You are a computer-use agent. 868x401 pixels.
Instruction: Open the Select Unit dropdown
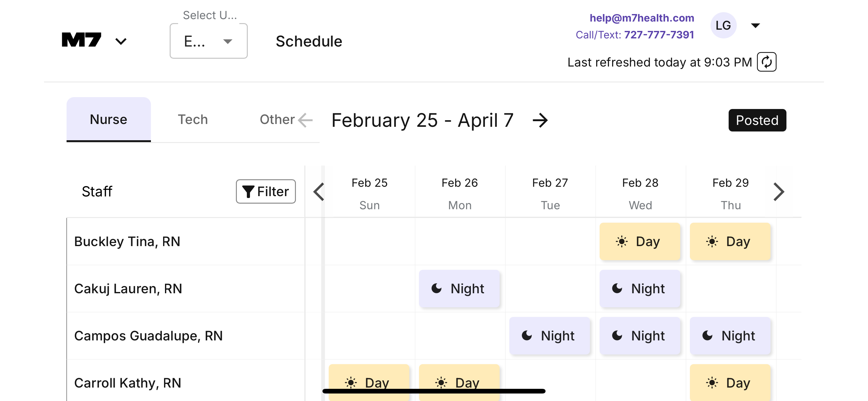tap(208, 41)
